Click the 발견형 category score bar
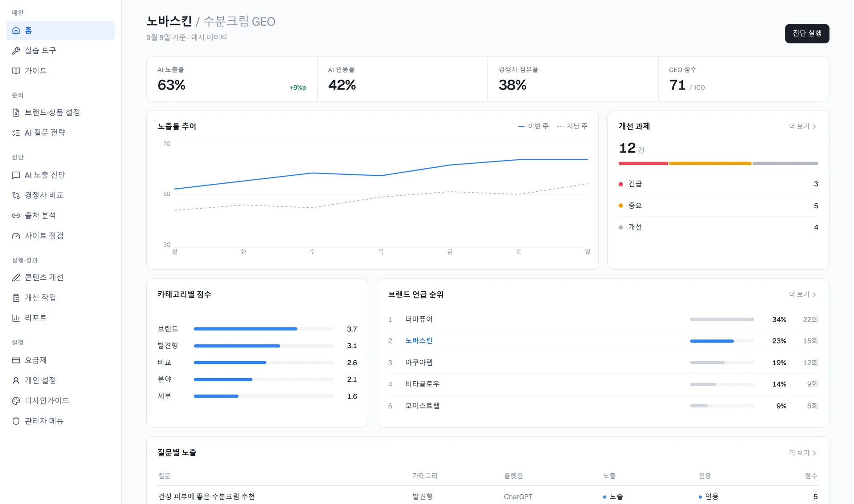The image size is (854, 504). point(263,346)
